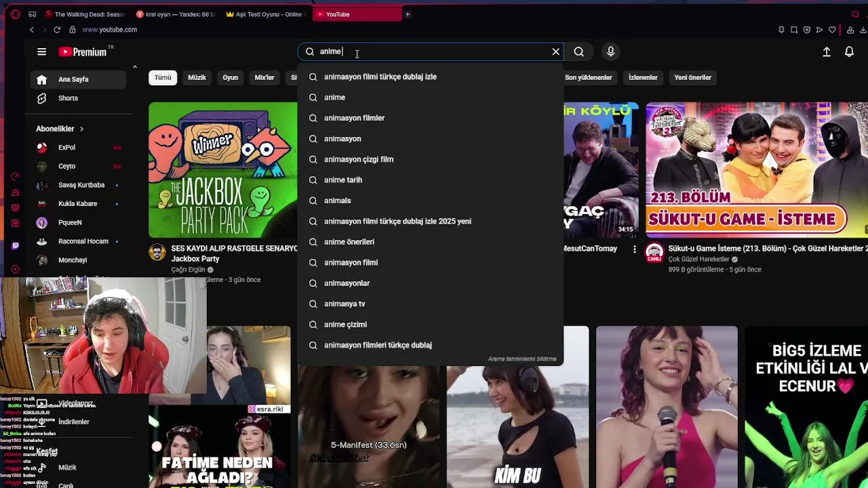Click the player arrow icon in address bar
The width and height of the screenshot is (868, 488).
tap(819, 30)
